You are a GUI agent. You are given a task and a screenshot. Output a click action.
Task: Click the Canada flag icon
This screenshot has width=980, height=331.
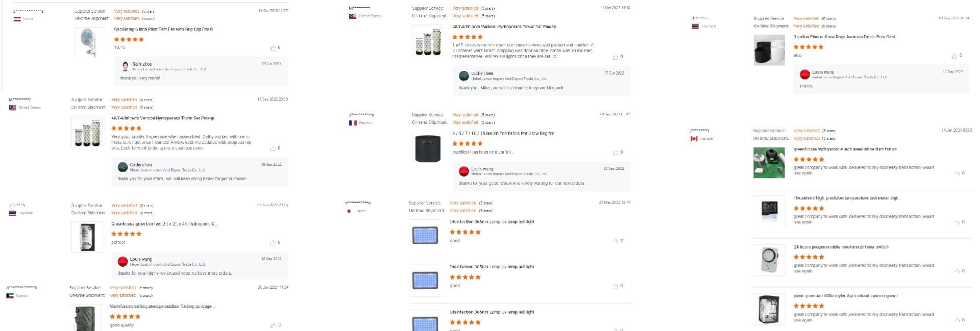[x=694, y=139]
